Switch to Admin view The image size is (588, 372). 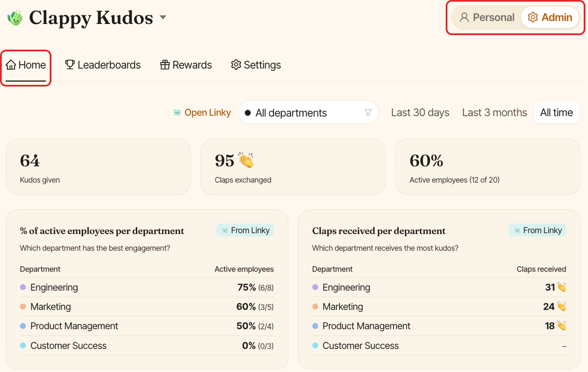coord(550,18)
